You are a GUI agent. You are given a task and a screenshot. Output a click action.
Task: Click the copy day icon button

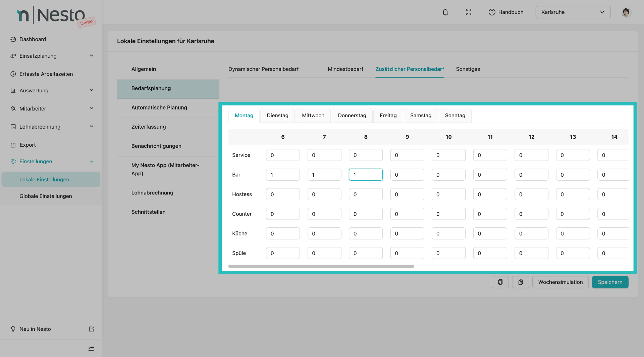500,282
